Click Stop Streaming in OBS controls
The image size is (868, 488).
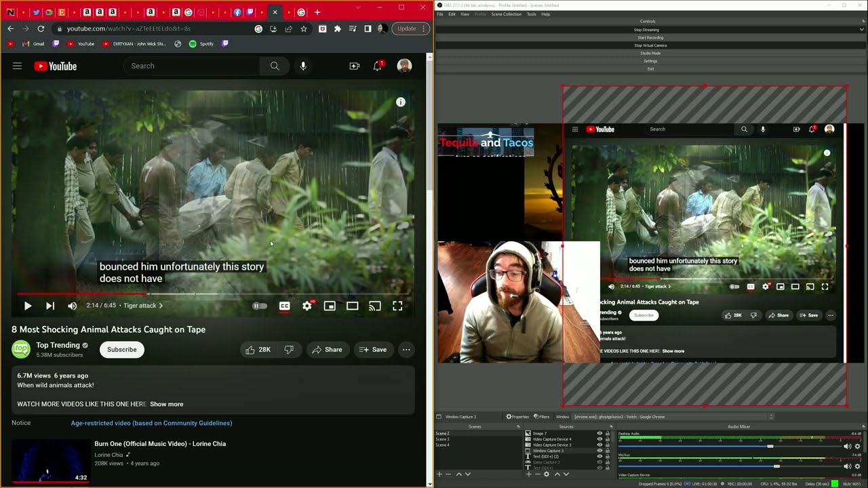pyautogui.click(x=646, y=30)
